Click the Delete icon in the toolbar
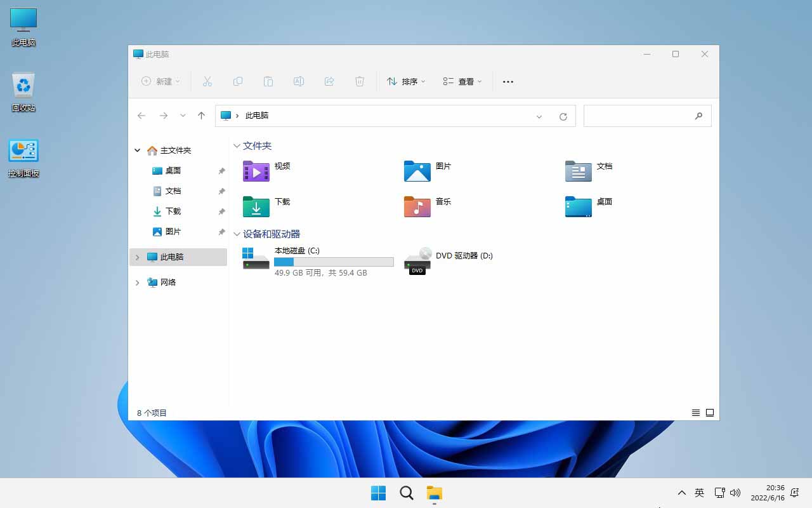The image size is (812, 508). (x=360, y=81)
